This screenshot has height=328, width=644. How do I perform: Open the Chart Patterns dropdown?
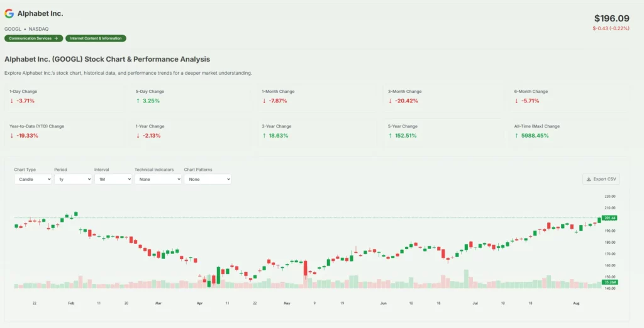click(x=207, y=179)
